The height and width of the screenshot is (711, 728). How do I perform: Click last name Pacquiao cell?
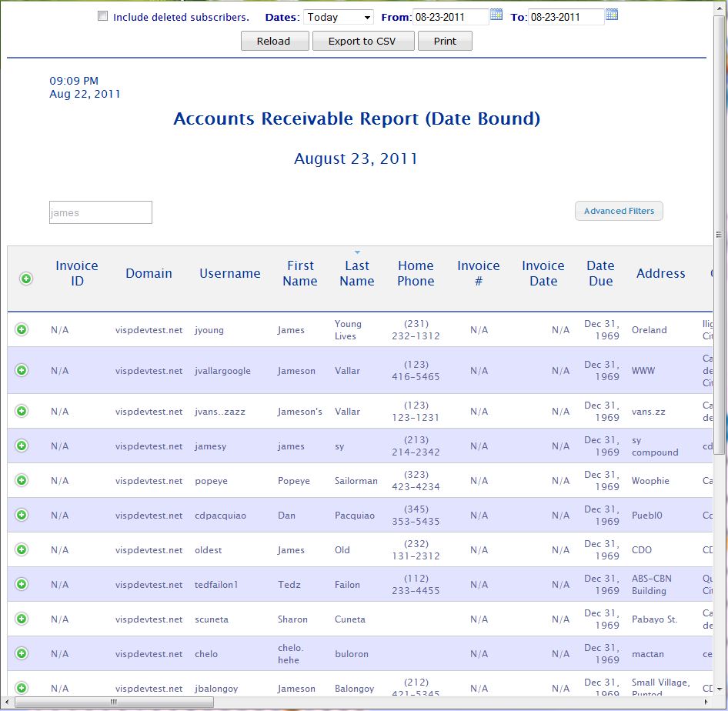[x=354, y=515]
